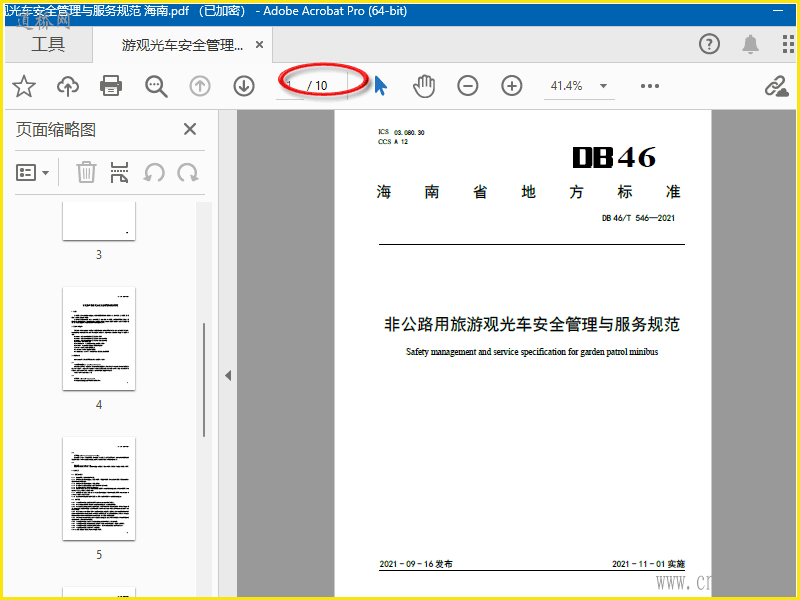The height and width of the screenshot is (600, 800).
Task: Click the bookmark star icon
Action: pyautogui.click(x=24, y=86)
